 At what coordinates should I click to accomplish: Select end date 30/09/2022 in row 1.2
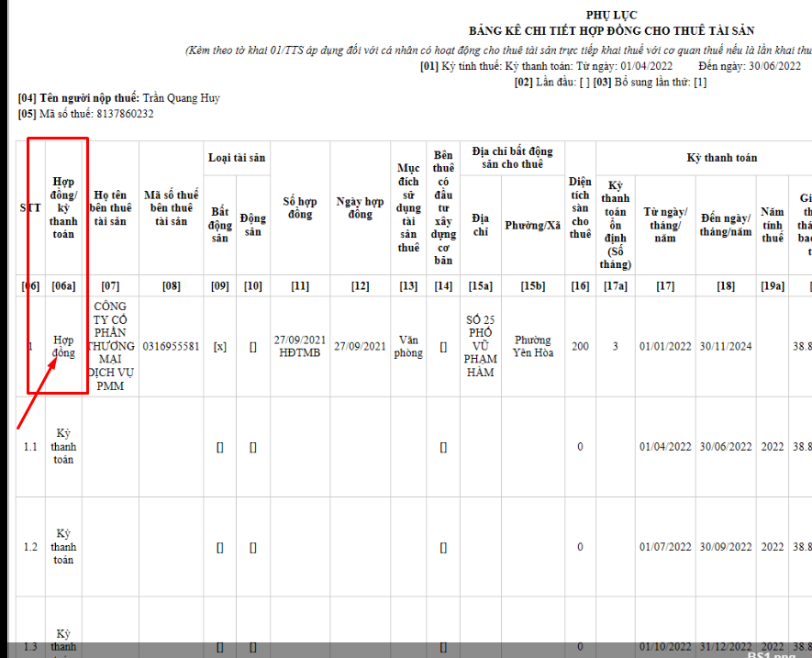tap(726, 547)
